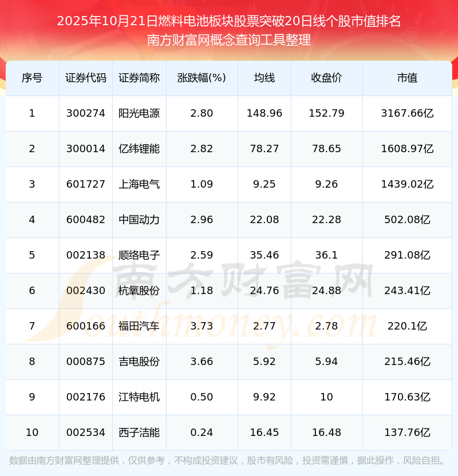Image resolution: width=458 pixels, height=476 pixels.
Task: Click the 市值 column header
Action: point(407,78)
